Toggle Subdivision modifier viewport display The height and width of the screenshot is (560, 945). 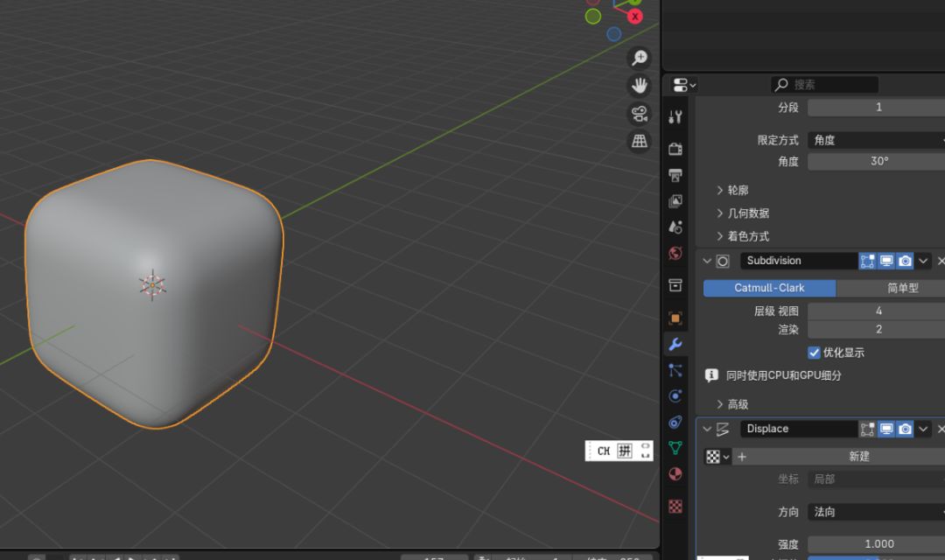click(x=886, y=261)
